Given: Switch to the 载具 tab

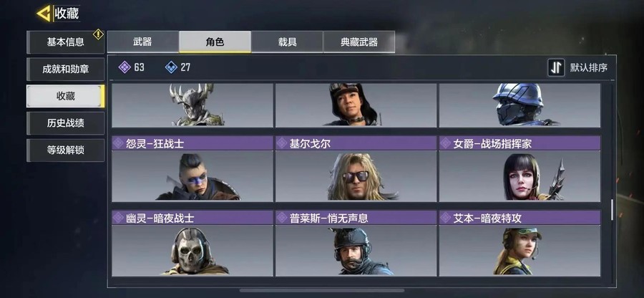Looking at the screenshot, I should pos(287,42).
